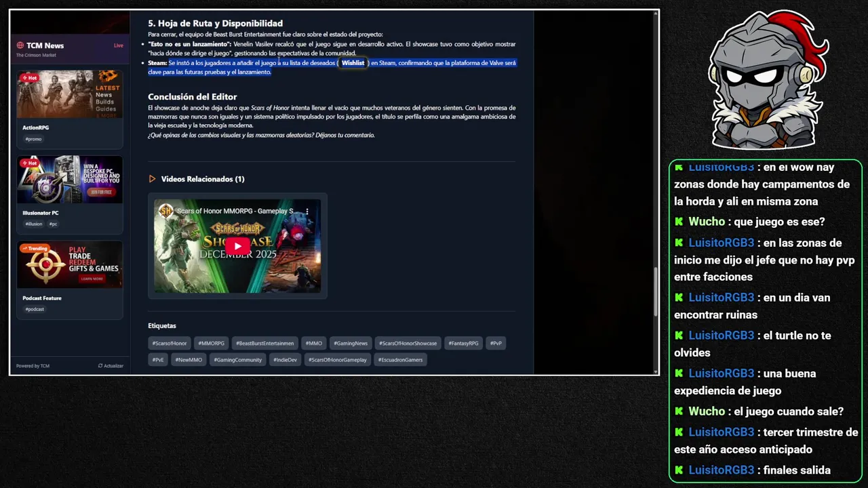Click the Hot badge on ActionRPG card

(29, 78)
